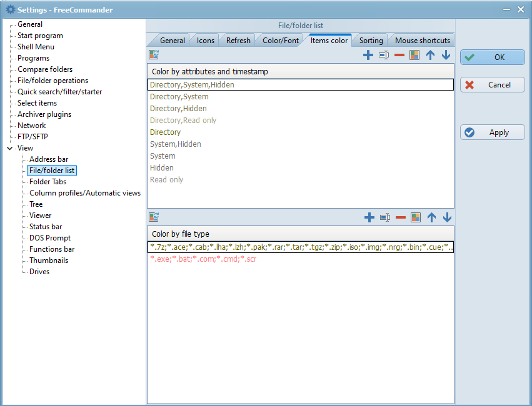The width and height of the screenshot is (532, 406).
Task: Go to the Refresh tab
Action: [238, 41]
